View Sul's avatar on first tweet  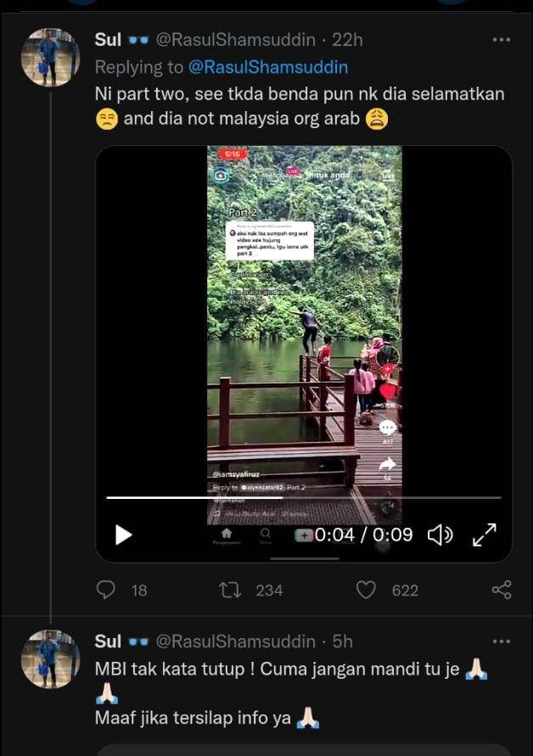coord(50,58)
